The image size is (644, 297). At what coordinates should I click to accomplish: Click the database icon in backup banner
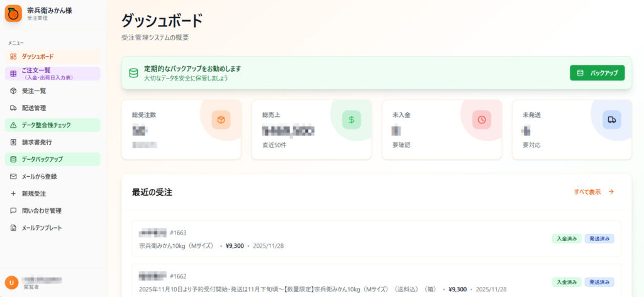pyautogui.click(x=133, y=73)
